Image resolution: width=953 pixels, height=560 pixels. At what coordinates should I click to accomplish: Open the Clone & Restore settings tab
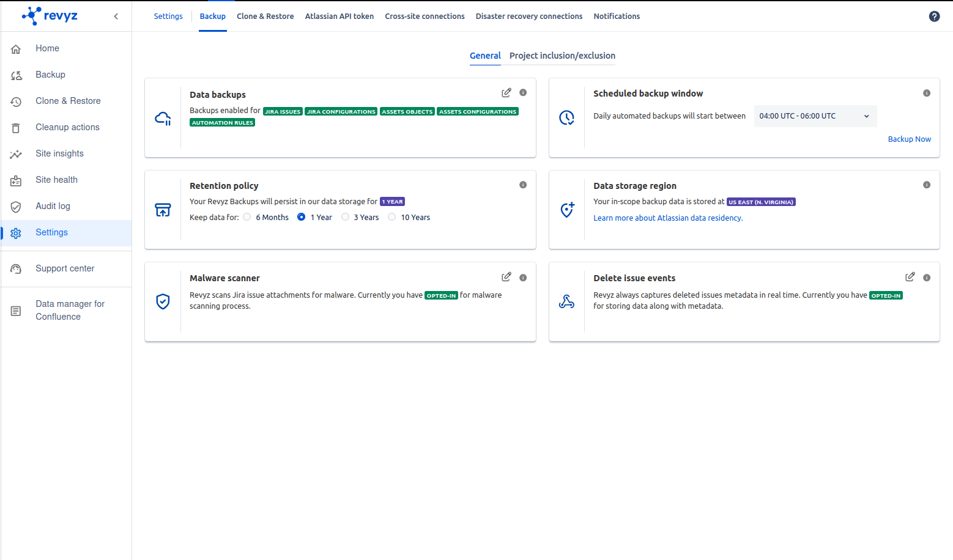265,17
